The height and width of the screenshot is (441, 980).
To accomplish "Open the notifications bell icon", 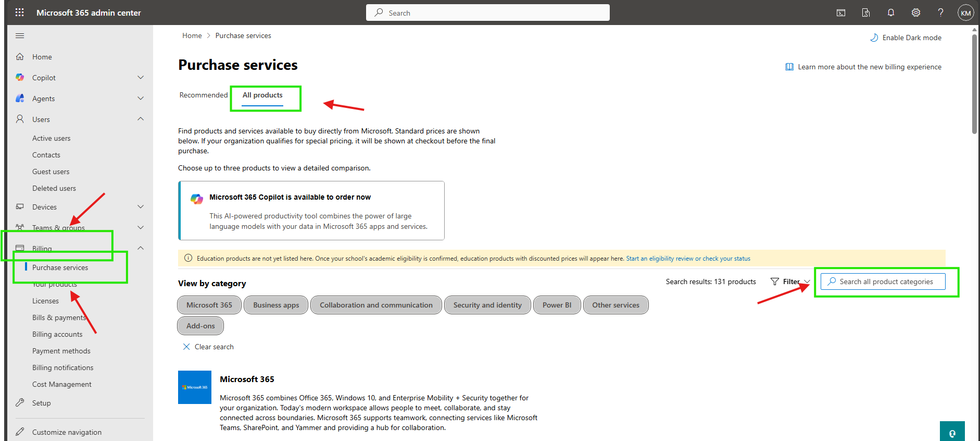I will tap(891, 13).
